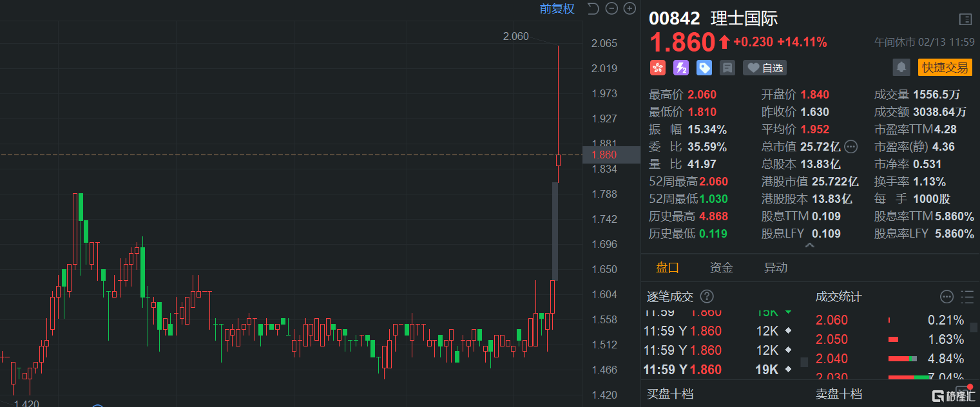Click the purple lightning Level 2 icon
The width and height of the screenshot is (980, 407).
[x=681, y=68]
